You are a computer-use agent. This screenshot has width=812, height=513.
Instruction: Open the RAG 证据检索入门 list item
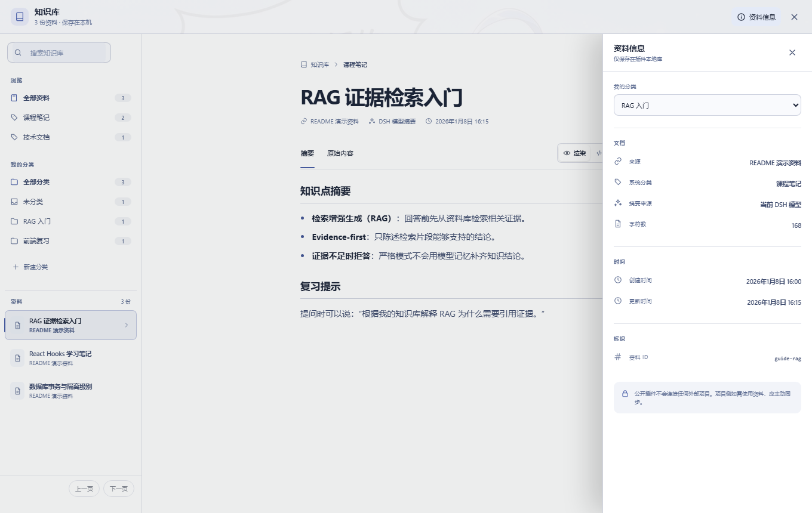tap(70, 325)
